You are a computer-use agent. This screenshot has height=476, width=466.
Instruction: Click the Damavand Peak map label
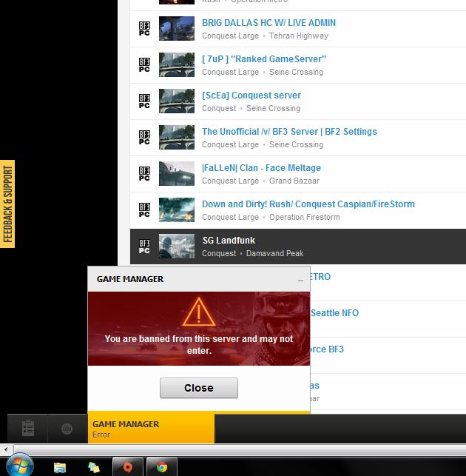274,253
